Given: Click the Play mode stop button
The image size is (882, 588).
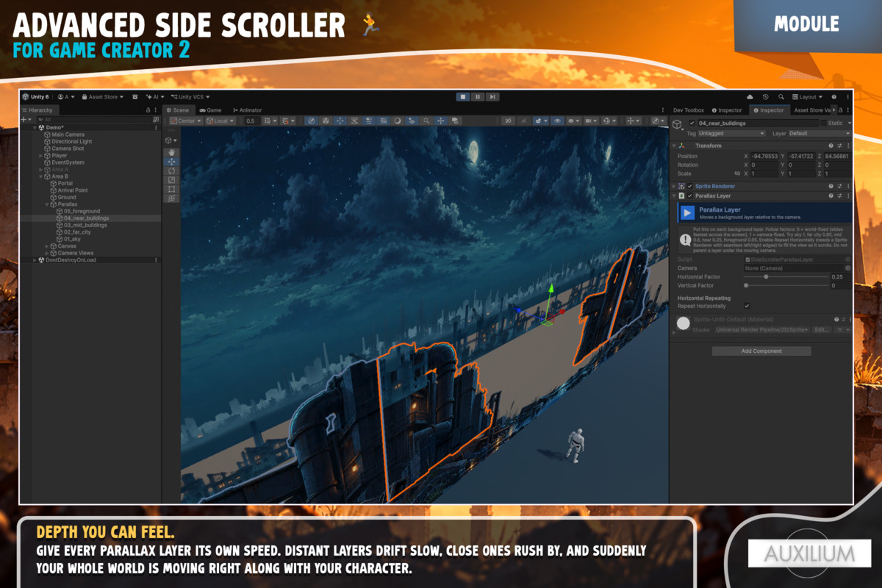Looking at the screenshot, I should [462, 96].
